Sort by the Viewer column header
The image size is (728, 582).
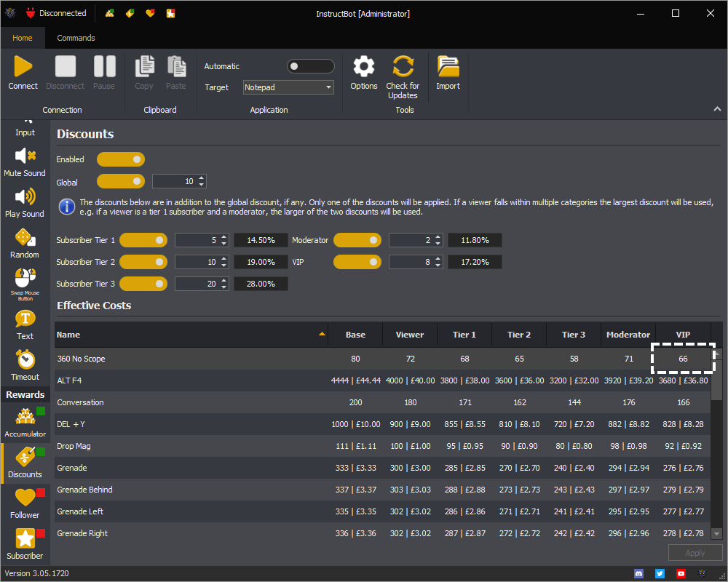pos(409,335)
